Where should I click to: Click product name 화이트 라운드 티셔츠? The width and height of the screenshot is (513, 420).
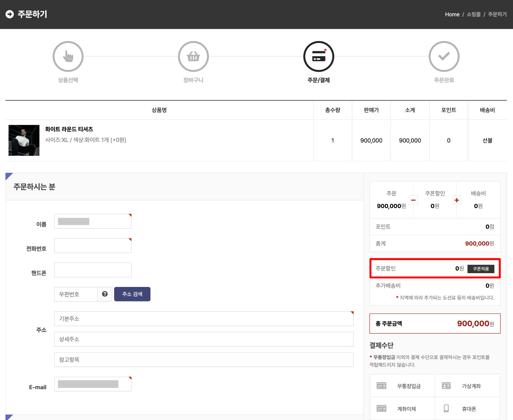(69, 129)
